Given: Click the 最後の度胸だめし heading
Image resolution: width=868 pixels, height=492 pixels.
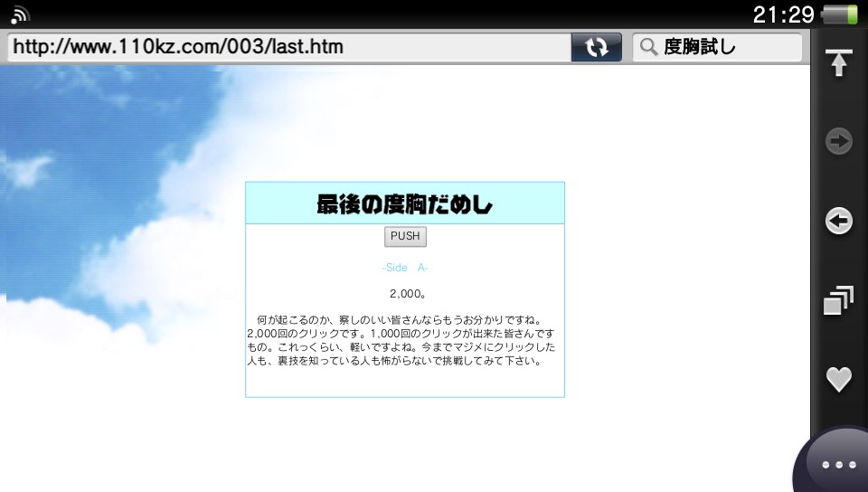Looking at the screenshot, I should coord(405,204).
